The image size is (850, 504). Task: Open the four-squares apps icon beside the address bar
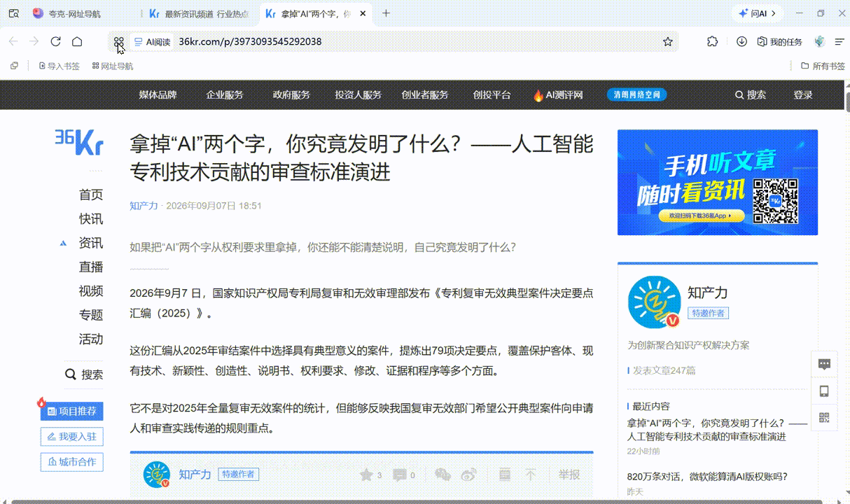tap(119, 42)
